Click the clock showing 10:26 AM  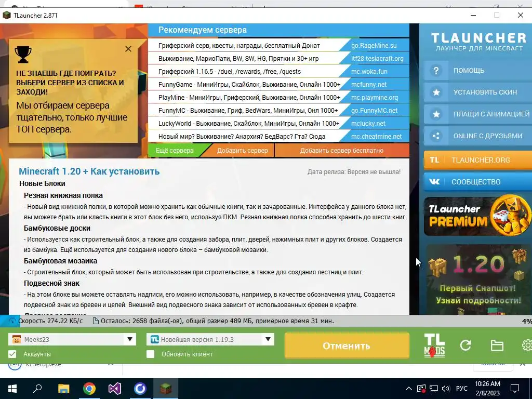pos(487,384)
